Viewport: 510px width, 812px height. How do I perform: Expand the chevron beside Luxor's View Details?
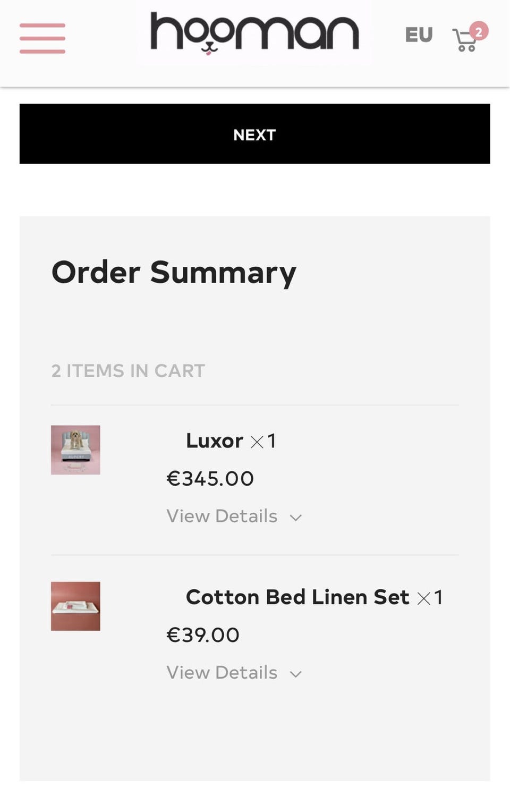pyautogui.click(x=296, y=518)
